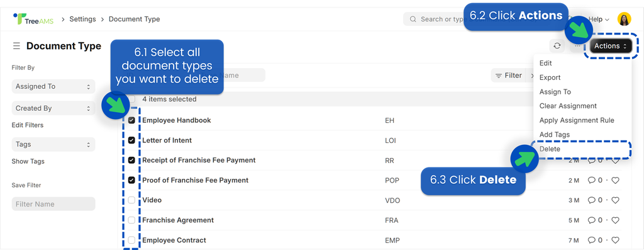The image size is (644, 250).
Task: Choose Apply Assignment Rule menu item
Action: (x=577, y=120)
